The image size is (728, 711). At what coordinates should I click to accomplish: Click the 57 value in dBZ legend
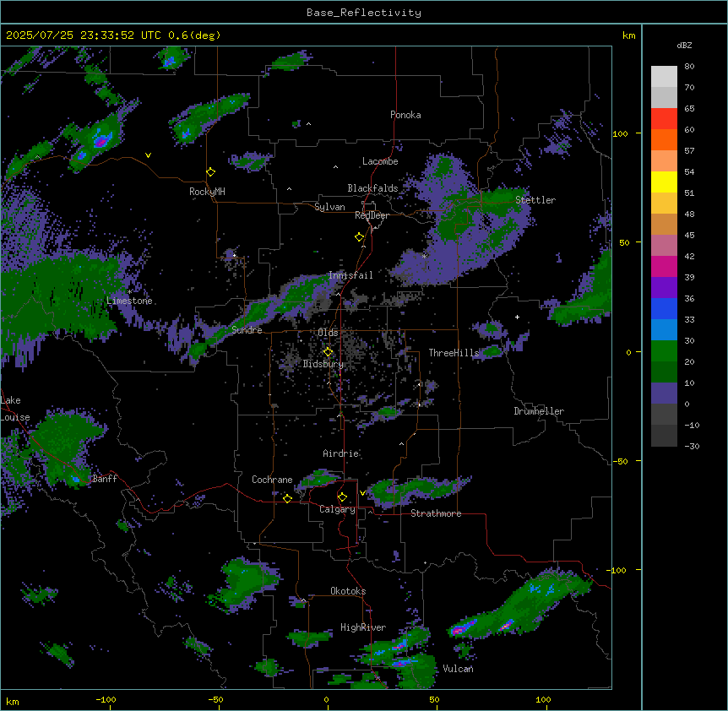689,151
